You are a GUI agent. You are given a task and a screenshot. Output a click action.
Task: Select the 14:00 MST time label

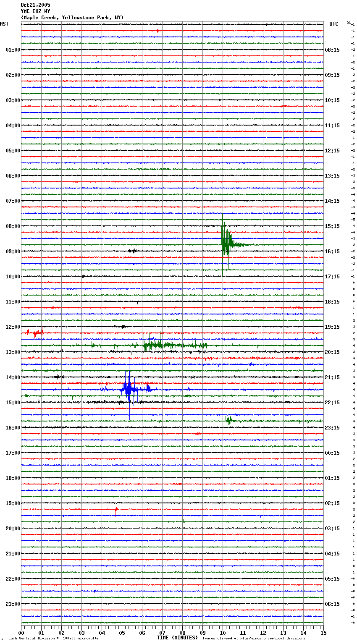[x=13, y=377]
